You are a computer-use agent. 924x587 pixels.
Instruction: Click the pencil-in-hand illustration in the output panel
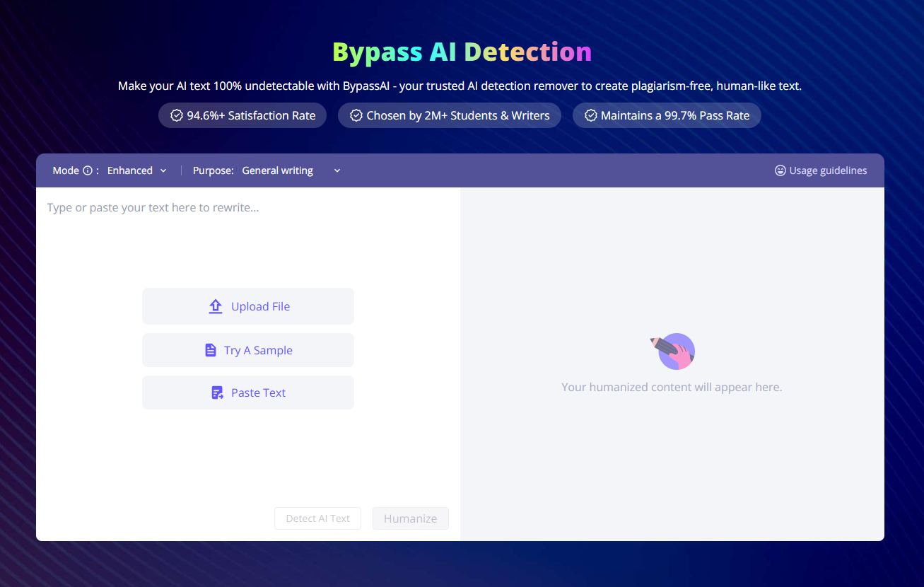pos(672,351)
